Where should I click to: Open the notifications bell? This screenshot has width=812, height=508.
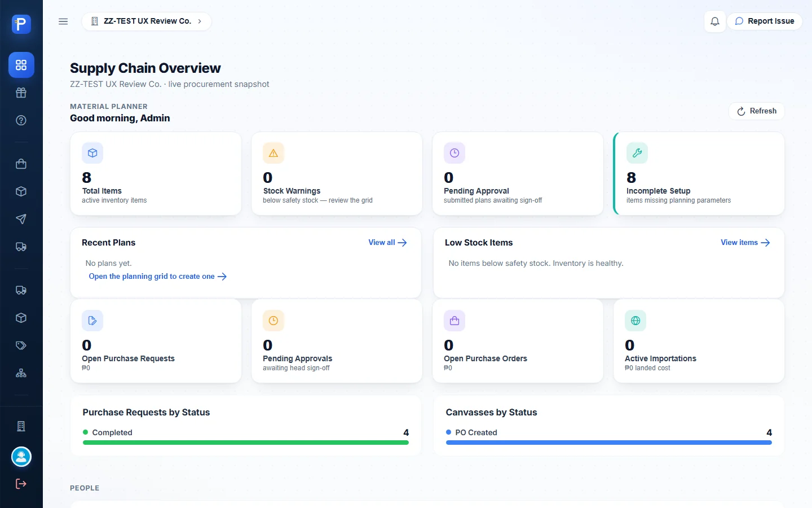pos(715,21)
